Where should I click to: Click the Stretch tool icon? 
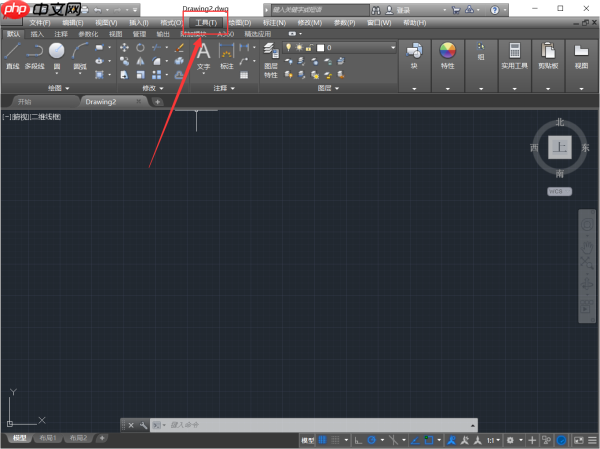pyautogui.click(x=124, y=75)
